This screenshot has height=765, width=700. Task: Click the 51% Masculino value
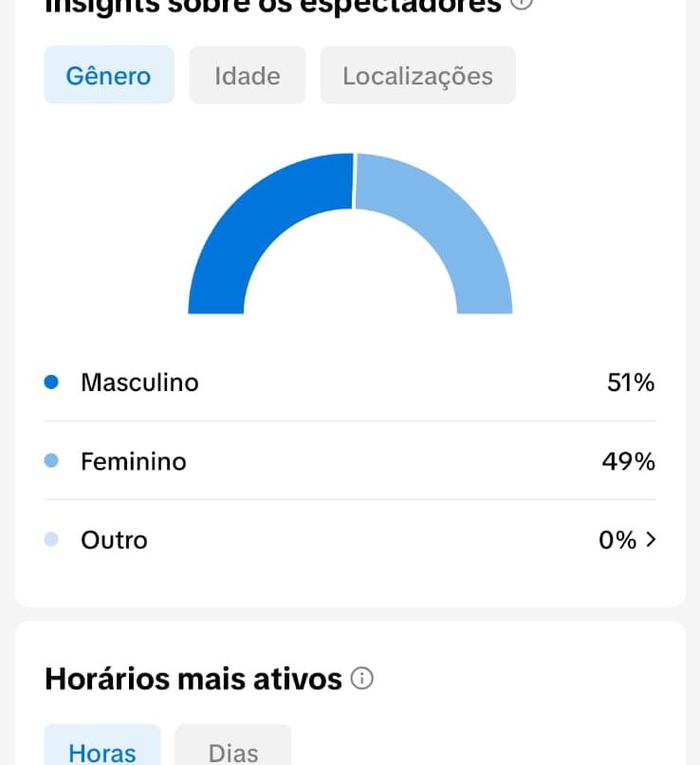tap(631, 382)
